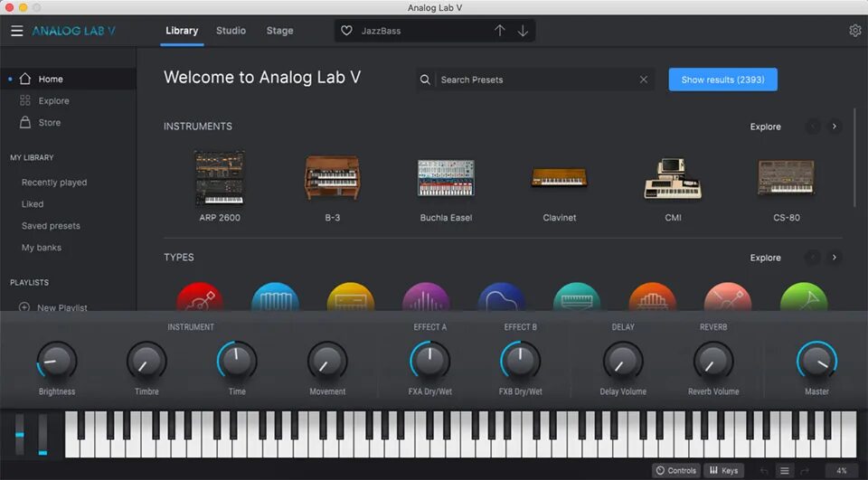This screenshot has width=868, height=480.
Task: Click JazzBass preset name
Action: 381,31
